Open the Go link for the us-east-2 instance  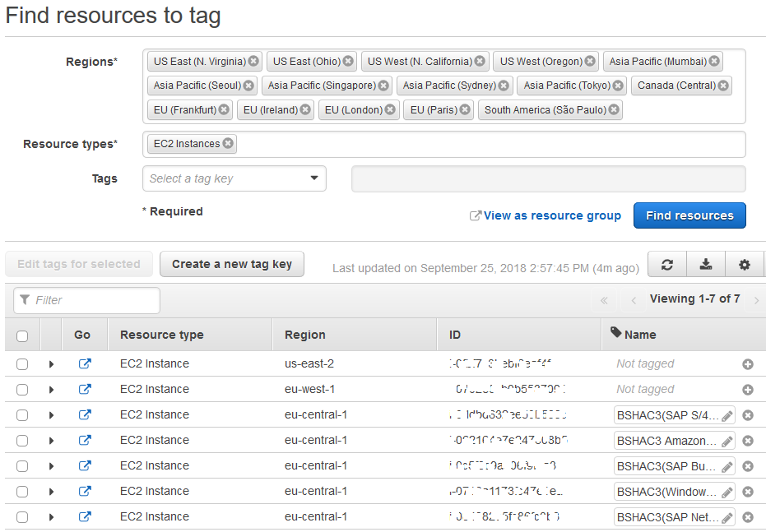pos(85,363)
